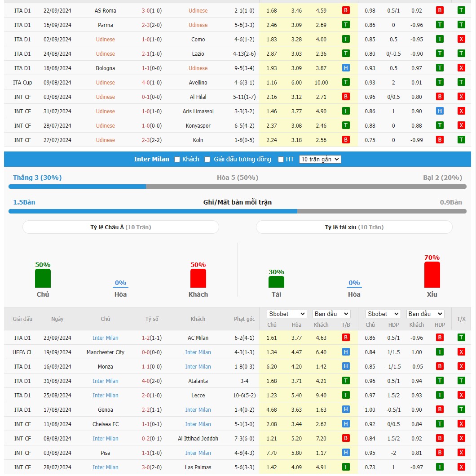Viewport: 476px width, 476px height.
Task: Click the Inter Milan link in the AC Milan row
Action: pos(106,338)
